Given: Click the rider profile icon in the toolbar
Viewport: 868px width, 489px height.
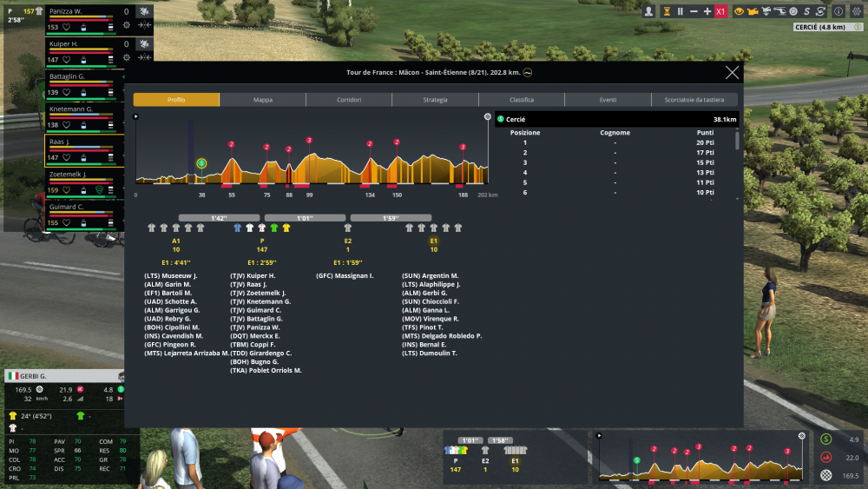Looking at the screenshot, I should (x=648, y=11).
